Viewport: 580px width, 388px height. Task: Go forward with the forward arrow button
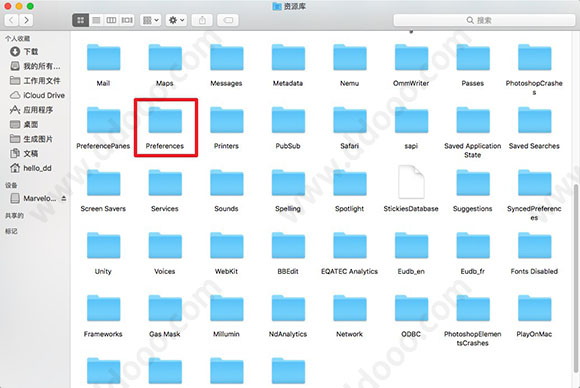click(26, 20)
